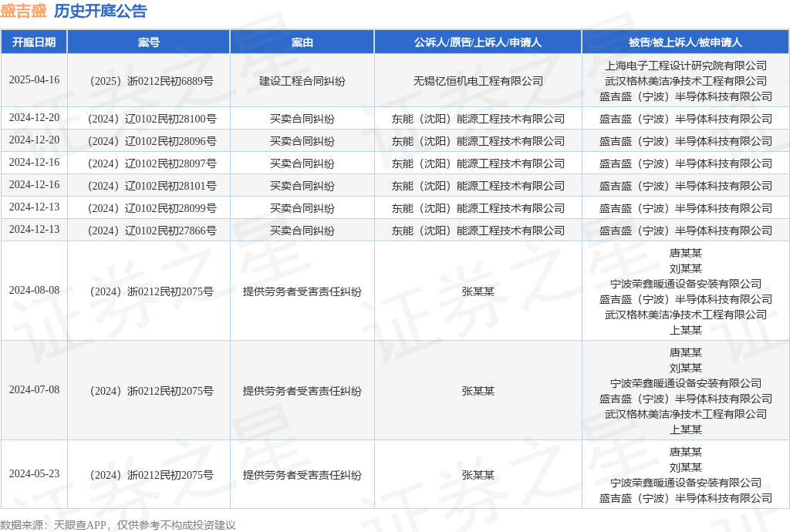Click the "被告/被上诉人/被申请人" column header
Screen dimensions: 790x532
click(685, 42)
